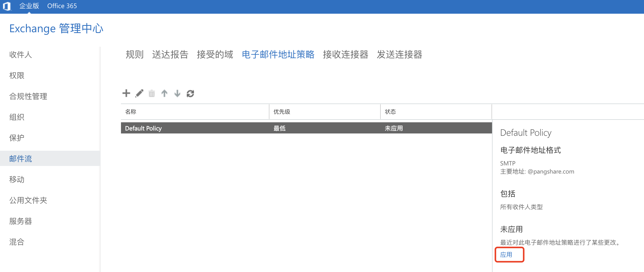
Task: Open 收件人 in the sidebar
Action: pyautogui.click(x=21, y=55)
